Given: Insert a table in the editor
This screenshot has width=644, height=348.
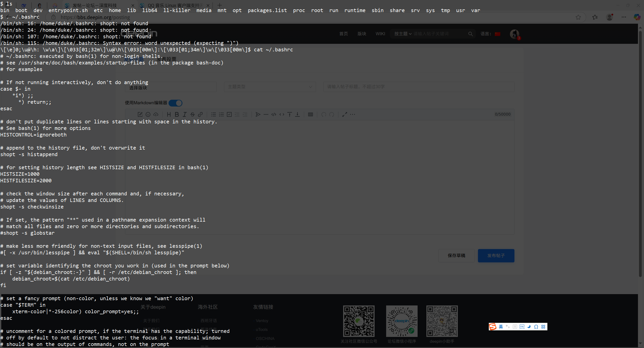Looking at the screenshot, I should click(310, 114).
